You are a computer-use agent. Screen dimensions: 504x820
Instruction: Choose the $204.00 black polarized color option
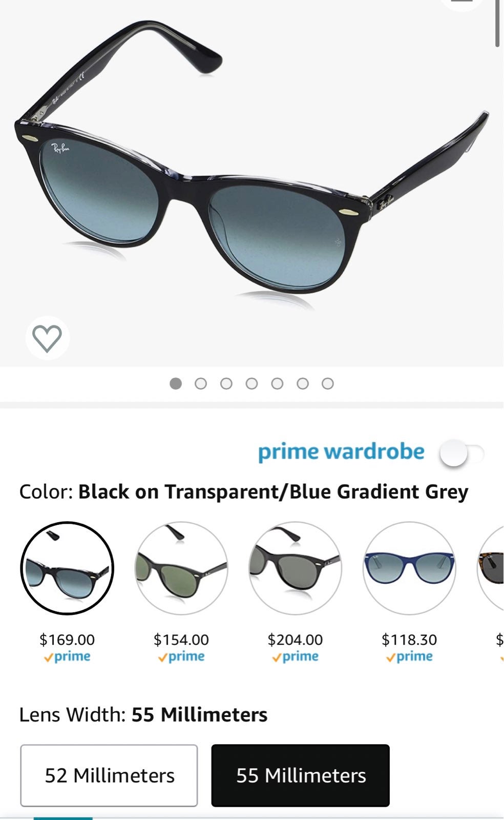(x=295, y=568)
